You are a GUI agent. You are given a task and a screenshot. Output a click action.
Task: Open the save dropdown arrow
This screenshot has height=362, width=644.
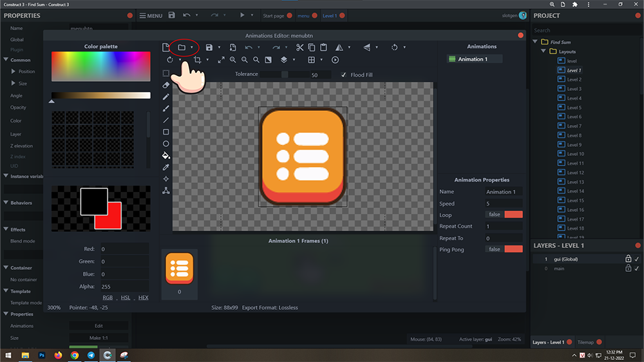click(x=220, y=48)
